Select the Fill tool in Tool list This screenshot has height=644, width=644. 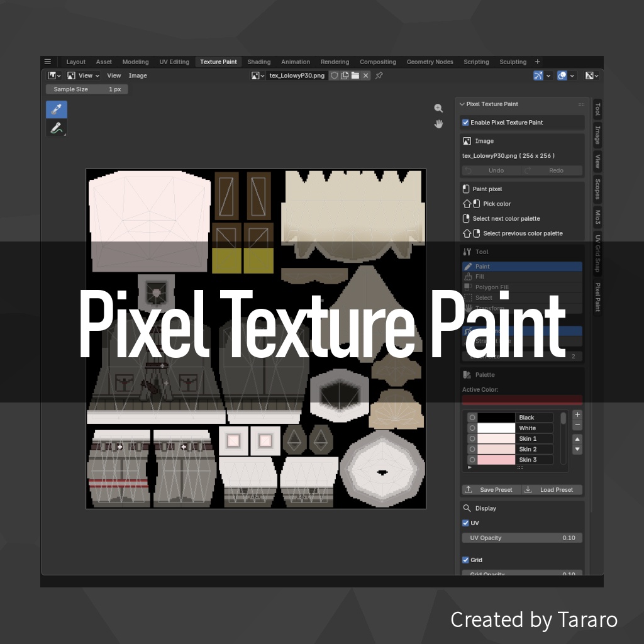522,277
